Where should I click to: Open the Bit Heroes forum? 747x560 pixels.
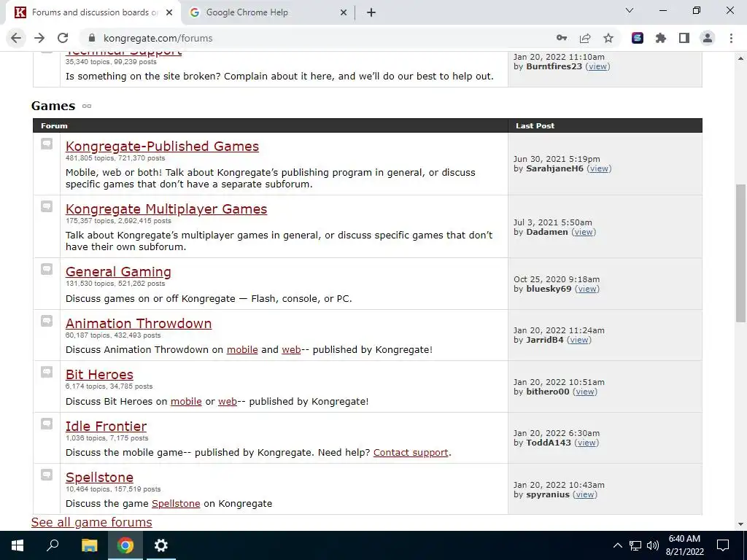point(99,375)
